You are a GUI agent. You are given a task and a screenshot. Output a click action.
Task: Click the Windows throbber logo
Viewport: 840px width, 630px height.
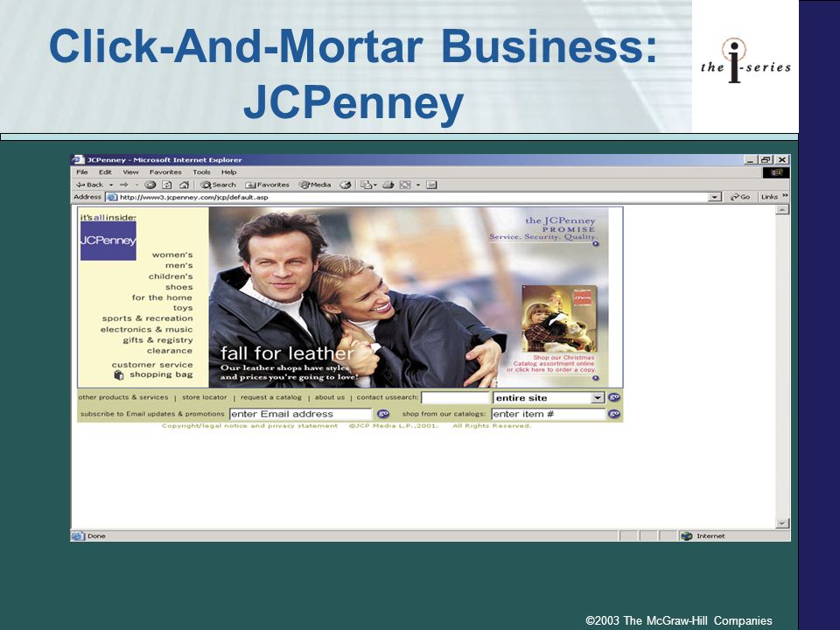776,172
